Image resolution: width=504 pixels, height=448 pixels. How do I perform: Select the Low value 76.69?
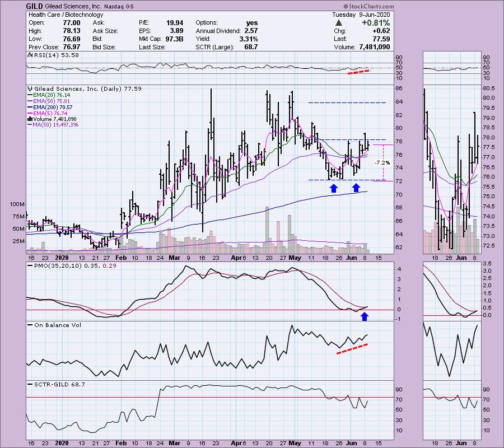pyautogui.click(x=71, y=39)
